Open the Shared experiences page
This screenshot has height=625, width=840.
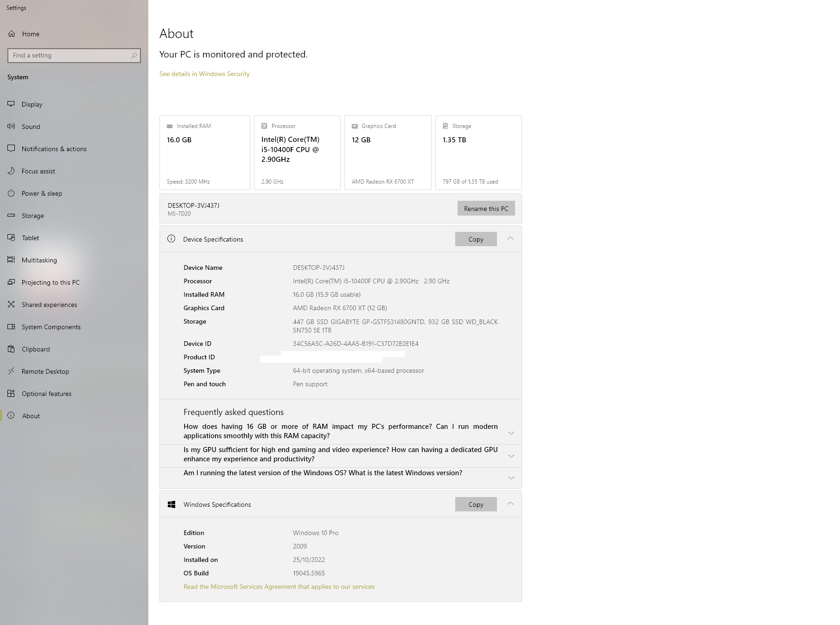pyautogui.click(x=74, y=305)
